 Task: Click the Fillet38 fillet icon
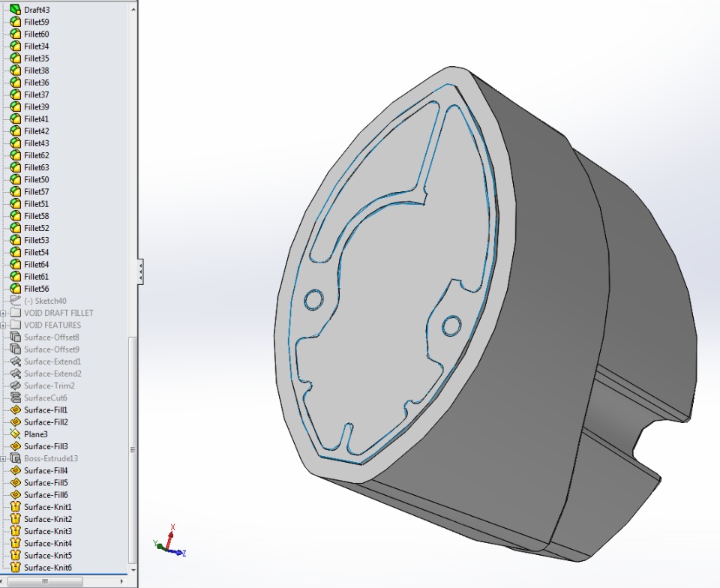pyautogui.click(x=16, y=70)
